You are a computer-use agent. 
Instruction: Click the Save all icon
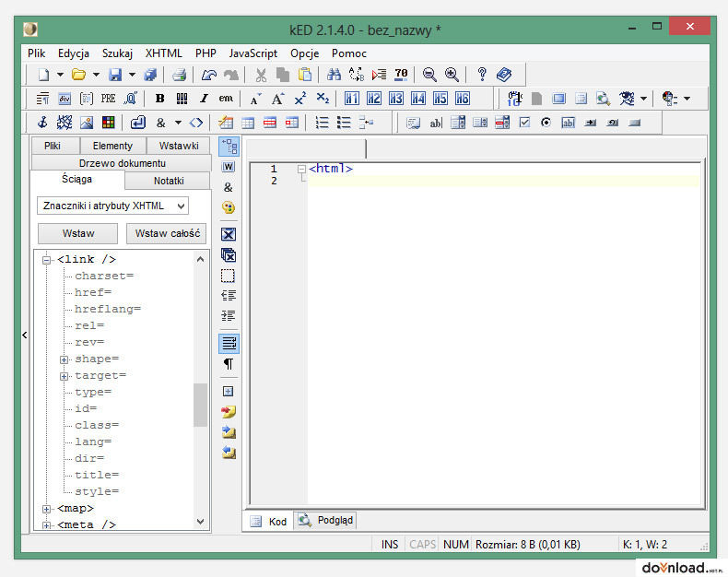(150, 75)
